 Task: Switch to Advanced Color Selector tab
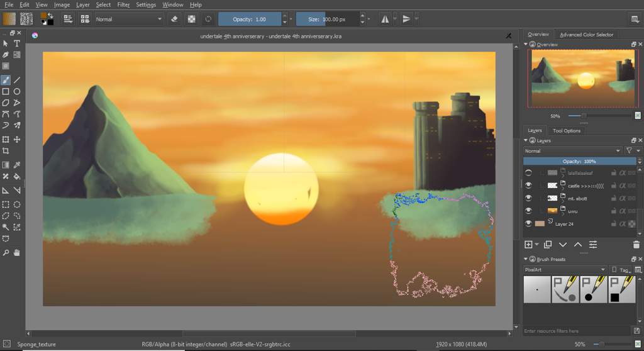pyautogui.click(x=586, y=35)
